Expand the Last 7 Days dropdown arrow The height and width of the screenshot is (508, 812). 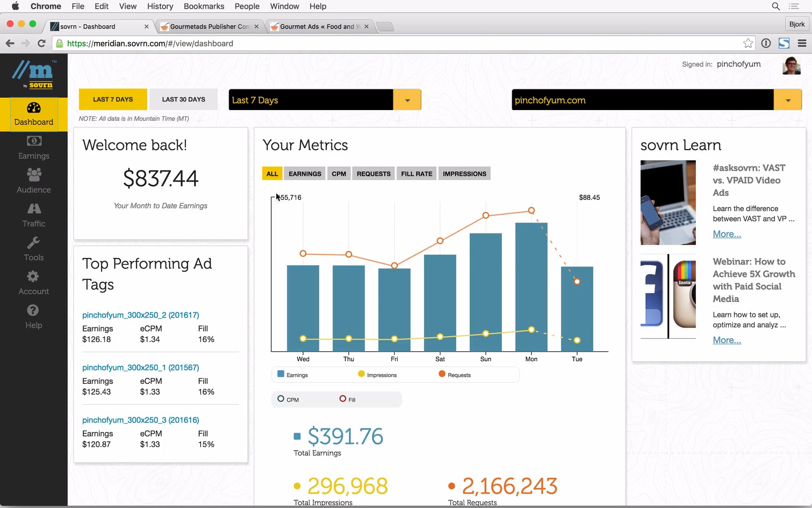point(407,100)
